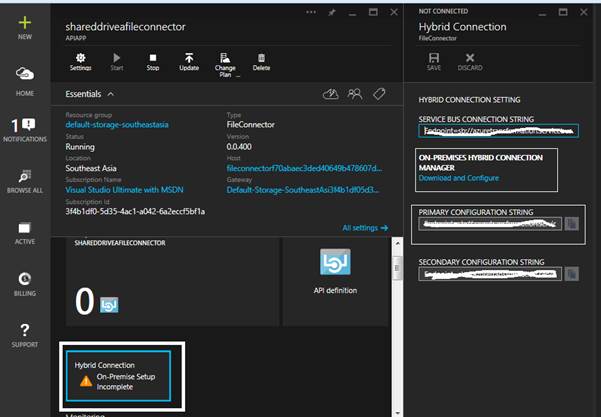This screenshot has height=417, width=601.
Task: Click Change Plan in the toolbar
Action: tap(225, 65)
